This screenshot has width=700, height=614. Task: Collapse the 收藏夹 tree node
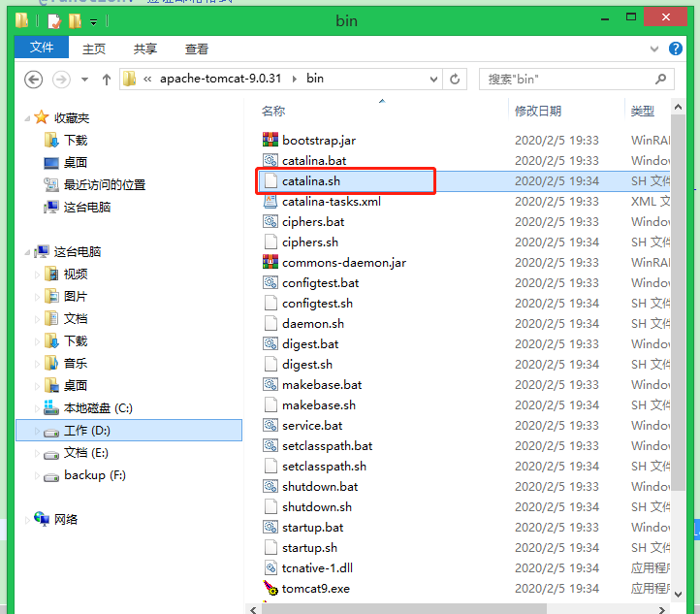click(x=27, y=118)
